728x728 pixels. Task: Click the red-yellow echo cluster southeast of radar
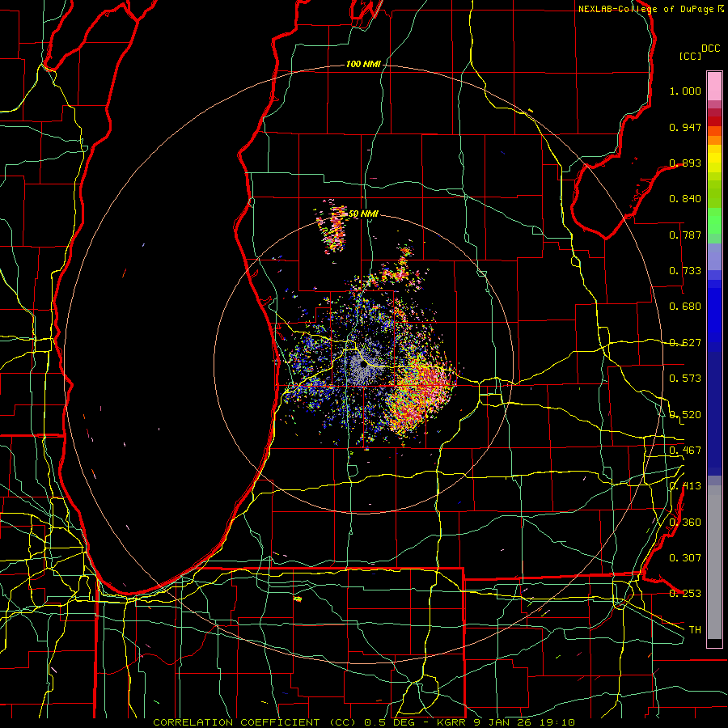[419, 396]
